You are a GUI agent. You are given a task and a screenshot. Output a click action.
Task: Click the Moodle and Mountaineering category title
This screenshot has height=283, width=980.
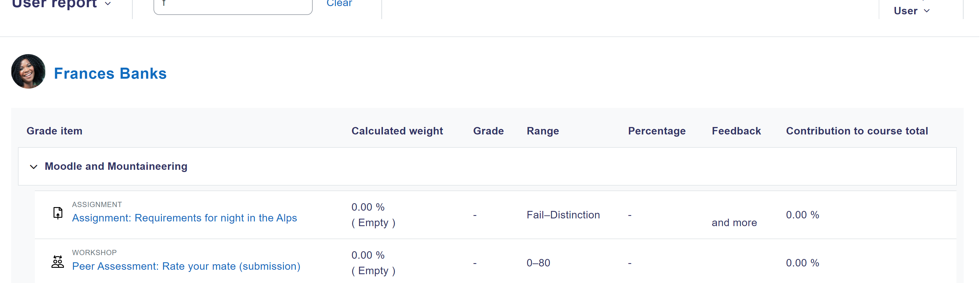tap(116, 166)
